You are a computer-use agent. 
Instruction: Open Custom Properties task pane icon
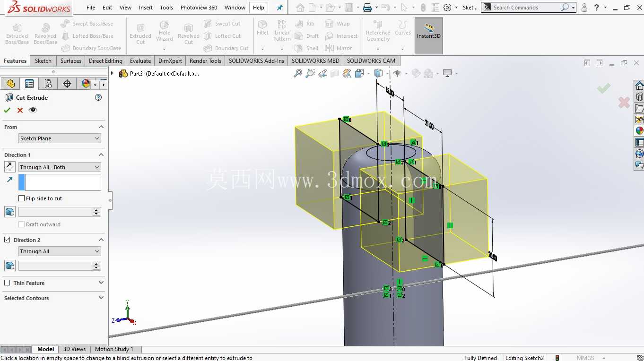pyautogui.click(x=639, y=142)
